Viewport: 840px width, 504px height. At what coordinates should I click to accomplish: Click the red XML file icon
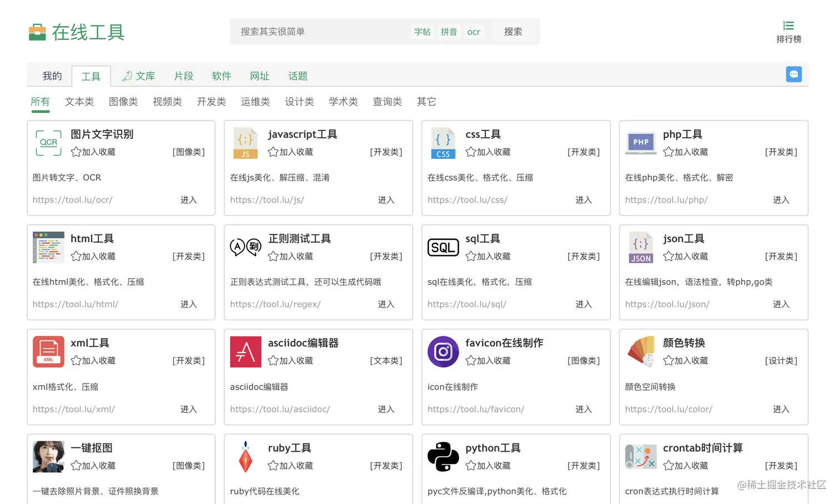48,352
